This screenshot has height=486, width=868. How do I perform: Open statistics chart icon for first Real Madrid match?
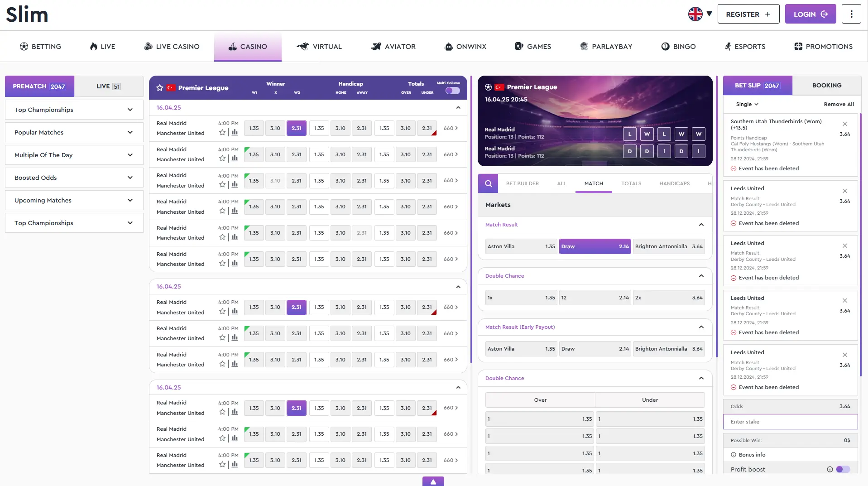235,133
